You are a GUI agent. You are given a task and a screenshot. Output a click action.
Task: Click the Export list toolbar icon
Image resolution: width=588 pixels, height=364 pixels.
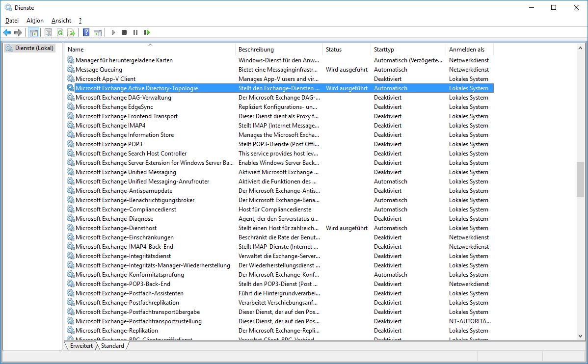[x=71, y=32]
